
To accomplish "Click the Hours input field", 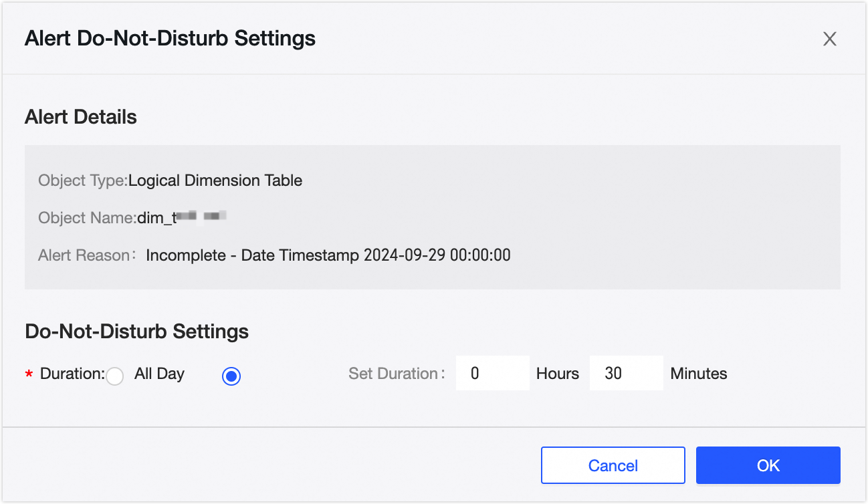I will (492, 374).
